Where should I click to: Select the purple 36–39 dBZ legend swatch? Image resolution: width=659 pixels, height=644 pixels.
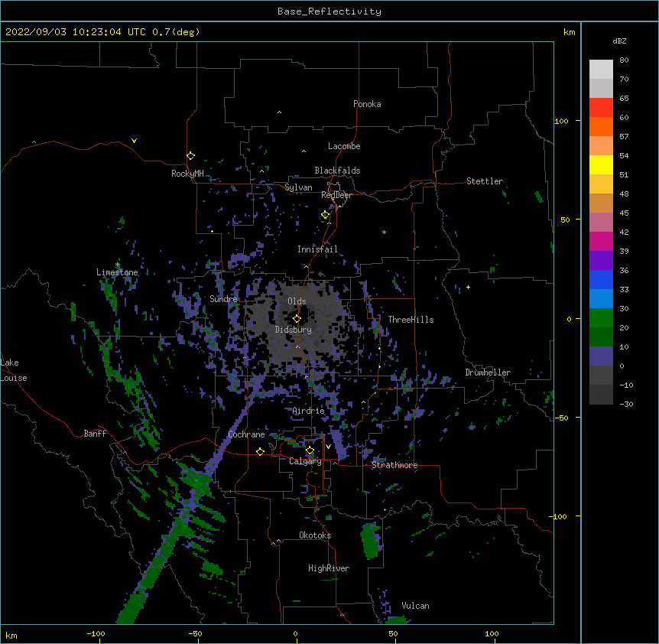(x=601, y=261)
